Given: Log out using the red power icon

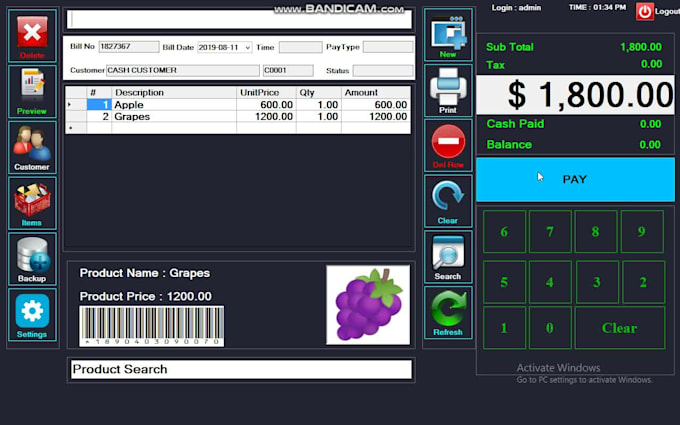Looking at the screenshot, I should (644, 12).
